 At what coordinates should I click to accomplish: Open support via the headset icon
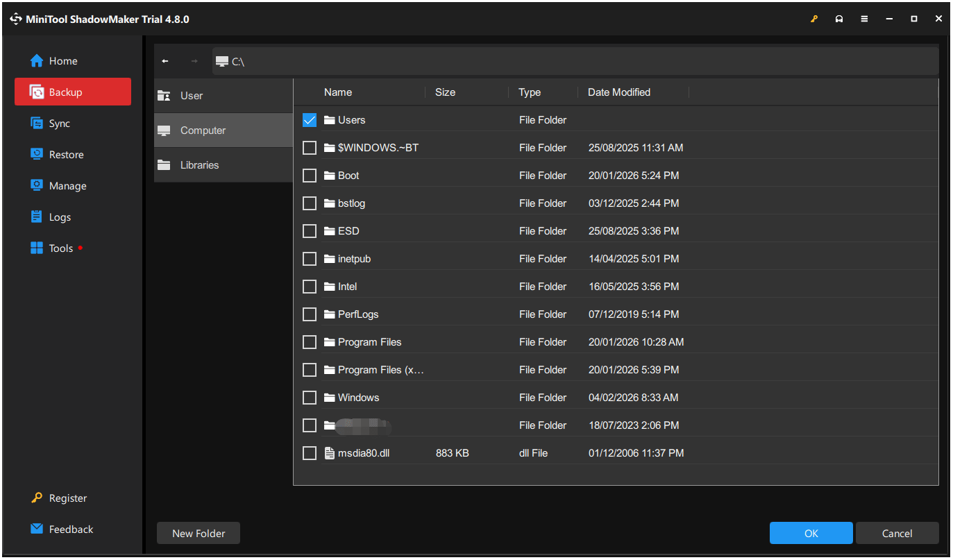point(838,19)
